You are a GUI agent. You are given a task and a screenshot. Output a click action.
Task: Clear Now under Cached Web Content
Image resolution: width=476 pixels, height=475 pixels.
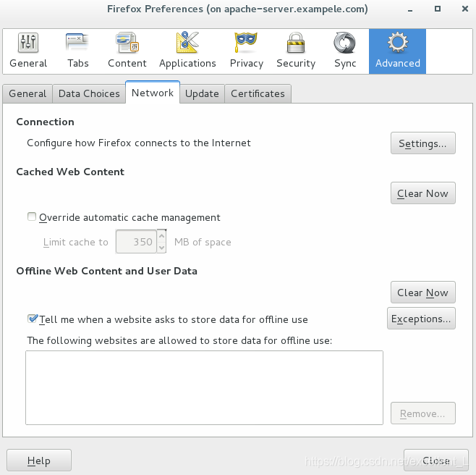(x=423, y=193)
